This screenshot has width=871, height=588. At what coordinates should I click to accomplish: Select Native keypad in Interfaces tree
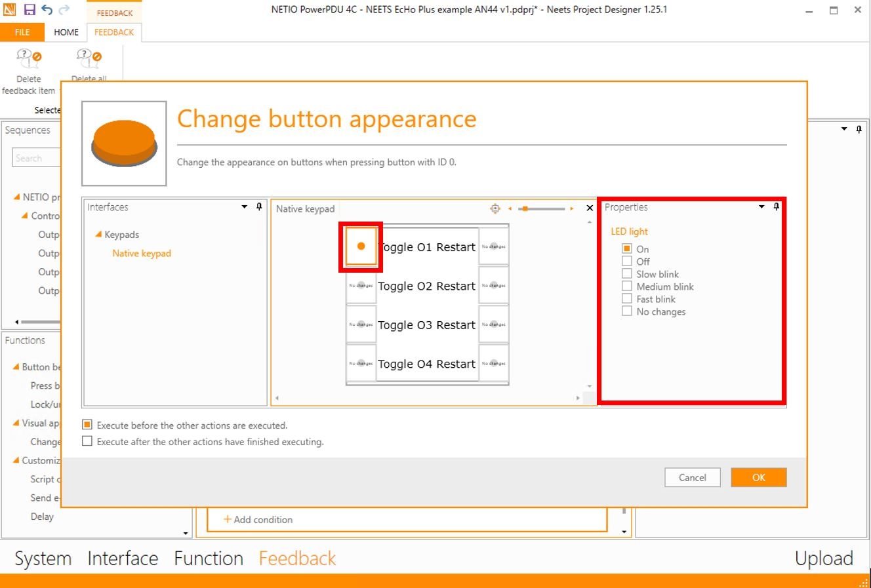tap(142, 254)
